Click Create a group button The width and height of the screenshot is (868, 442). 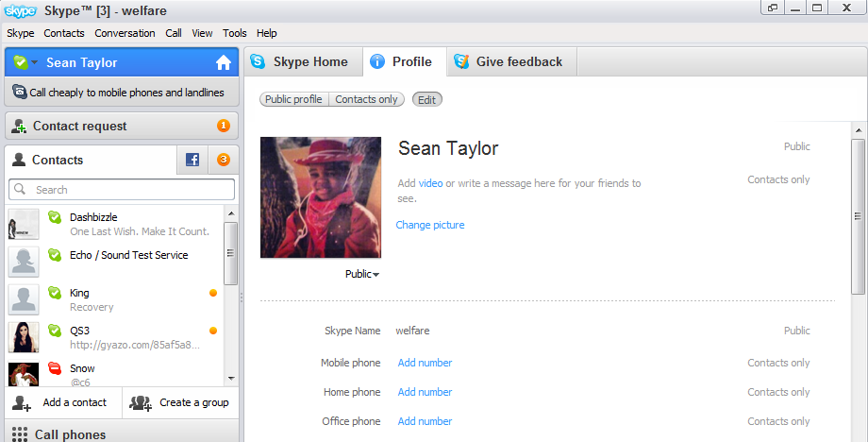pyautogui.click(x=180, y=402)
